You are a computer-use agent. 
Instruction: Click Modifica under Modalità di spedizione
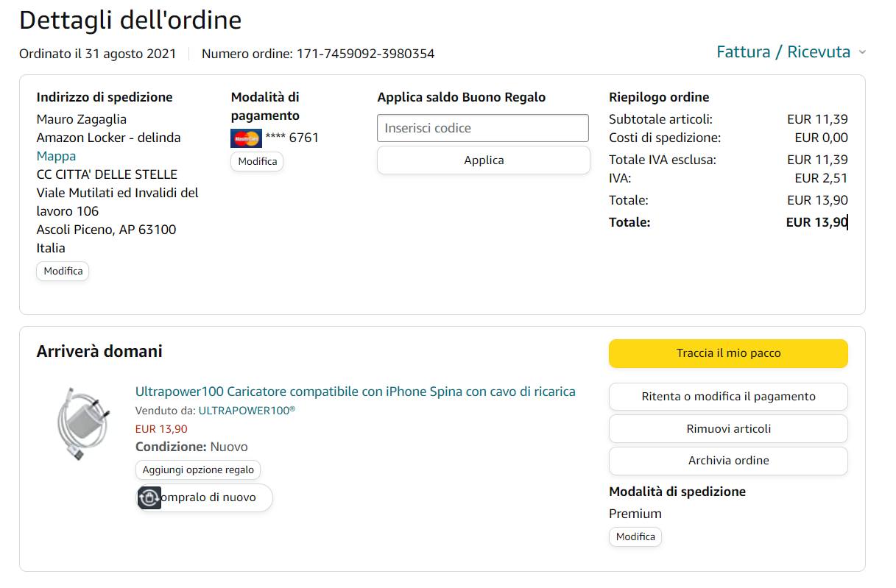(x=635, y=536)
